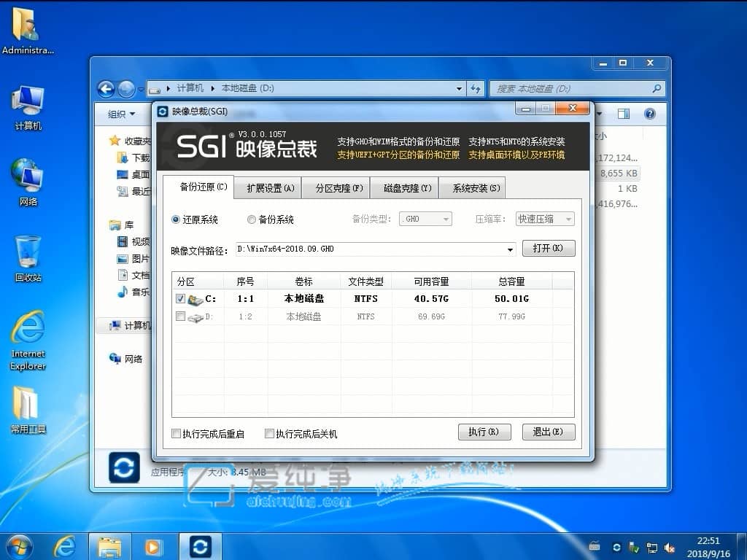
Task: Click the 执行(R) button
Action: click(x=484, y=432)
